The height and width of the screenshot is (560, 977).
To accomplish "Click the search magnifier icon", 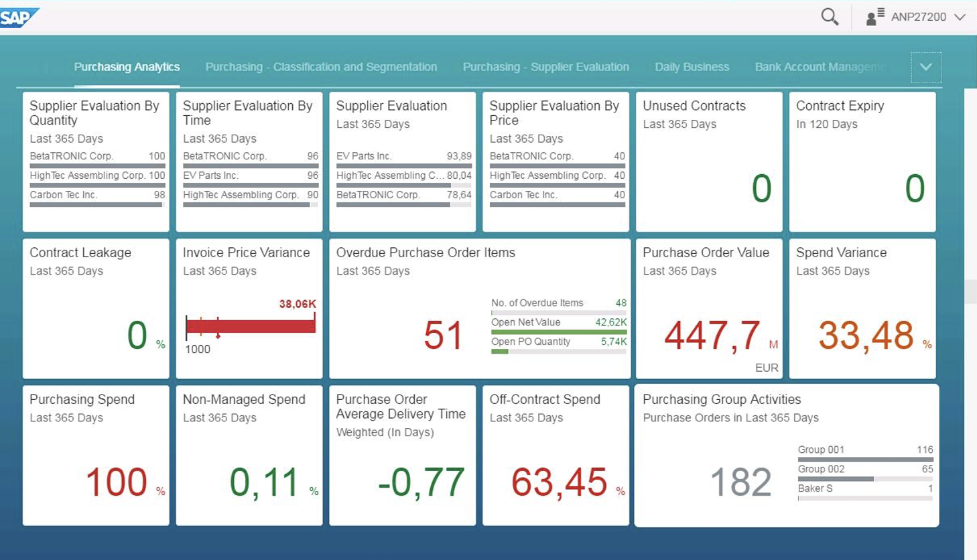I will pos(830,17).
